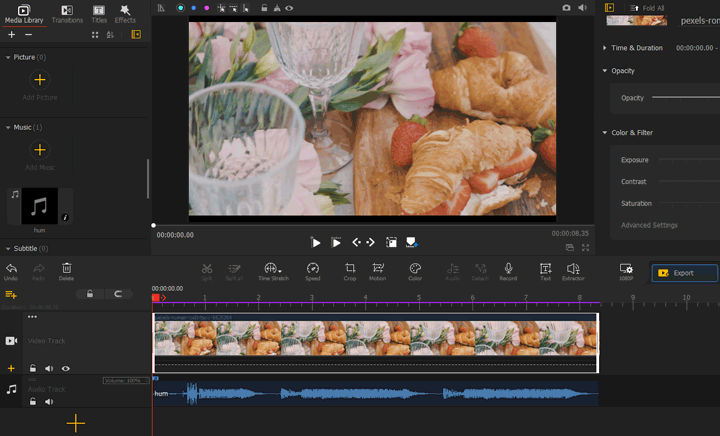Open the Effects tab
720x436 pixels.
point(125,13)
